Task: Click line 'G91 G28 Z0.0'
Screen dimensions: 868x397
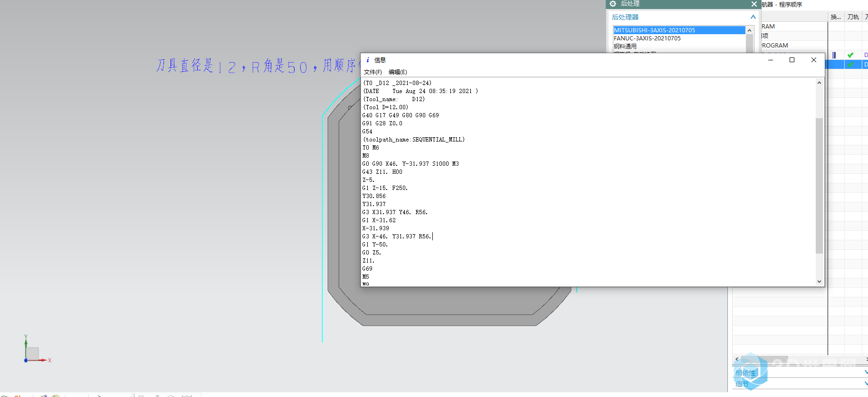Action: tap(382, 123)
